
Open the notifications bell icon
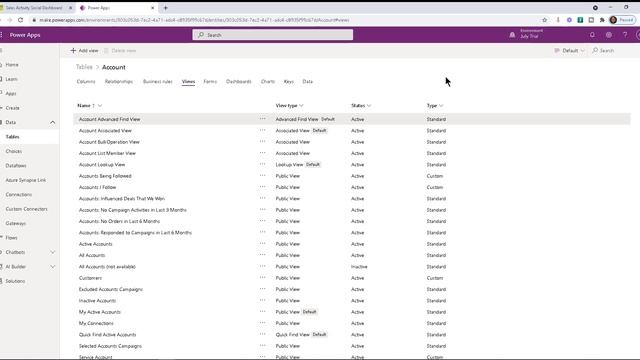pos(592,35)
